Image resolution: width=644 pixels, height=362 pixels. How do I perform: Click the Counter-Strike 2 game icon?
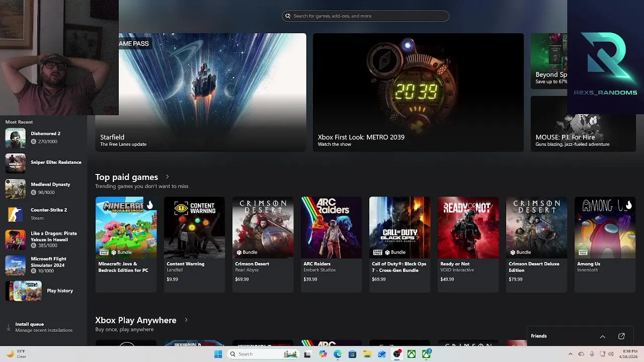[x=15, y=214]
